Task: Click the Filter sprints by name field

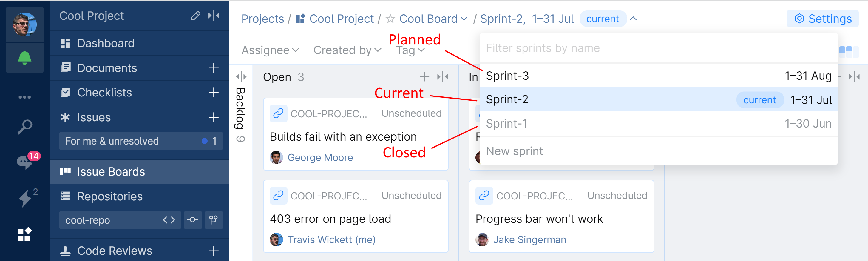Action: tap(657, 48)
